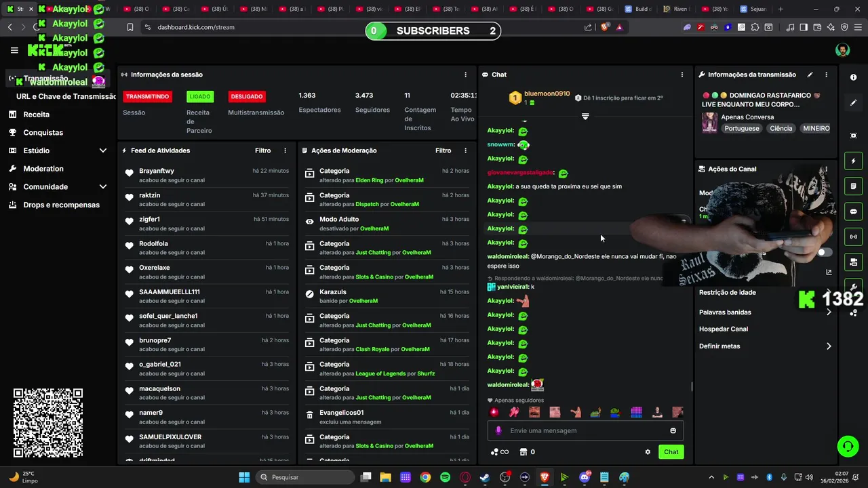Open Drops e recompensas sidebar section
Image resolution: width=868 pixels, height=488 pixels.
(61, 205)
